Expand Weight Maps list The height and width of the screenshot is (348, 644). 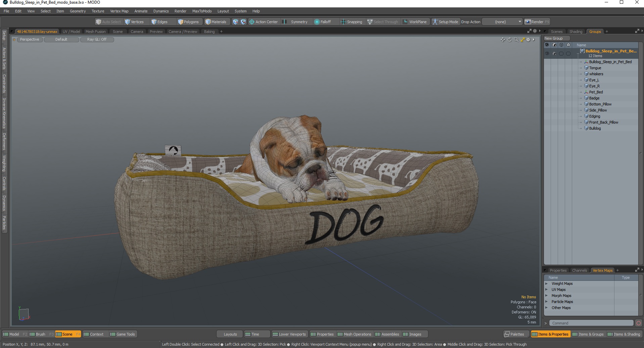(546, 284)
